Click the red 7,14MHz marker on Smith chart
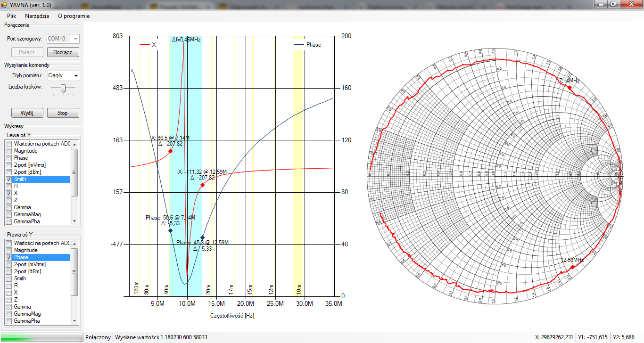The width and height of the screenshot is (644, 343). click(x=570, y=88)
